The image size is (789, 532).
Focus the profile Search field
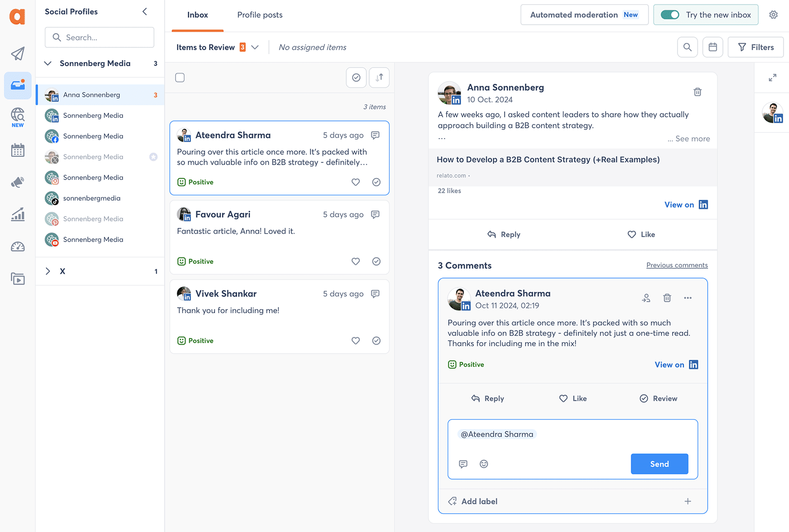click(100, 37)
